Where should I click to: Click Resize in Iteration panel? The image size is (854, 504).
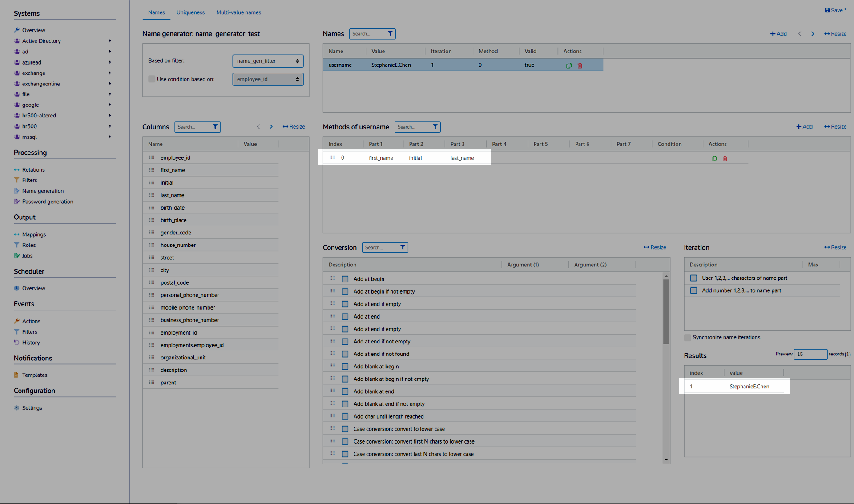[835, 247]
